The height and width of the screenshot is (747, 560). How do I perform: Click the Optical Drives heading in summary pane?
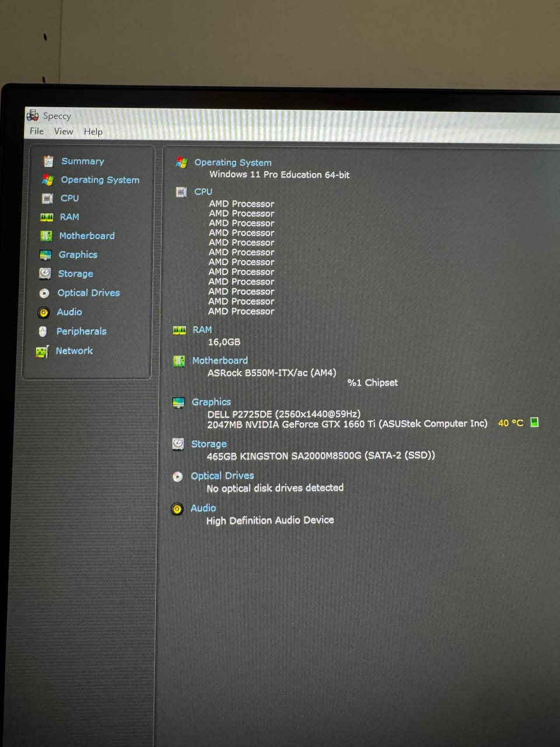(222, 476)
